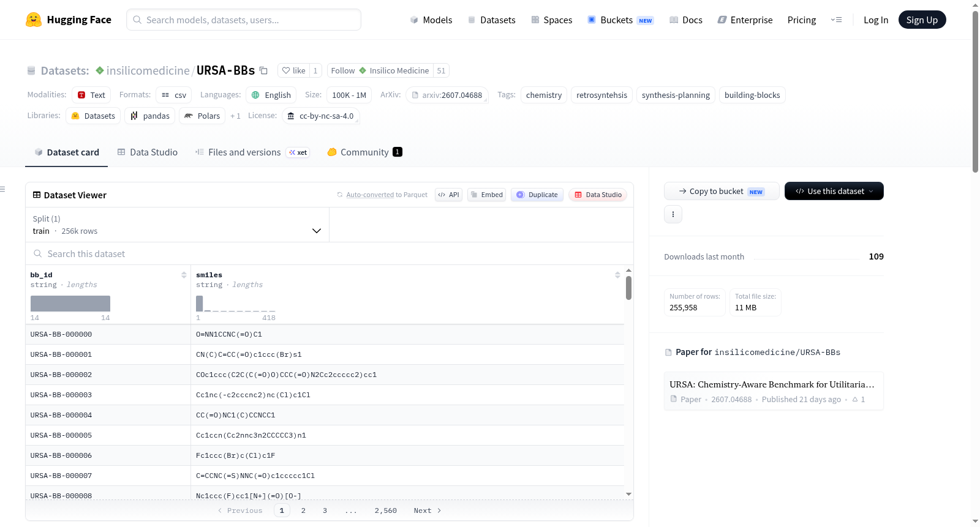Open the navigation more-options menu icon

[836, 20]
